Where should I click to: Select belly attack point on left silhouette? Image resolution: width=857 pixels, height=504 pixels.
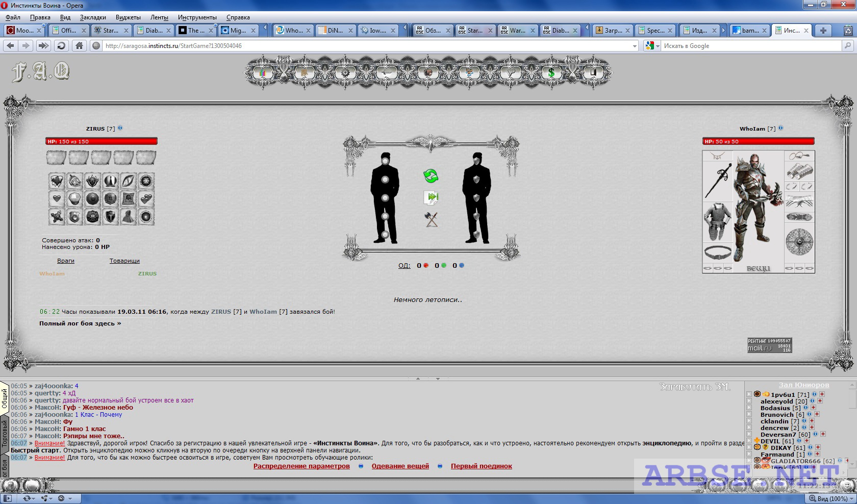pos(385,198)
